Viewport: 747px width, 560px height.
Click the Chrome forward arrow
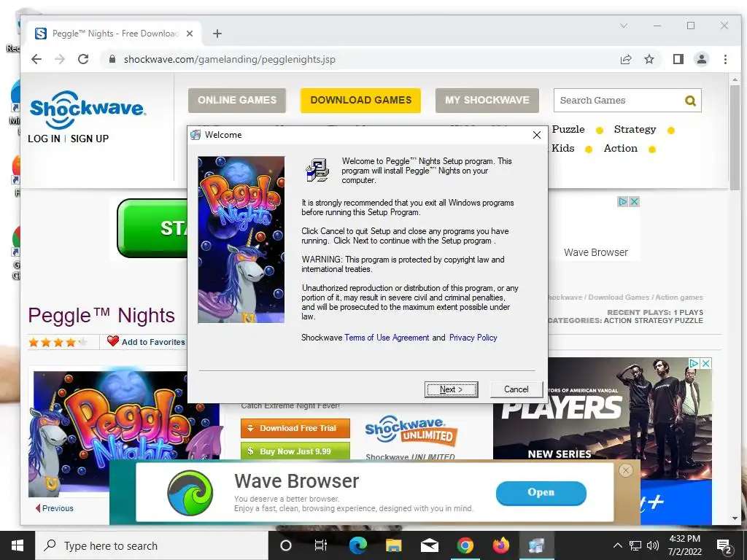(60, 59)
